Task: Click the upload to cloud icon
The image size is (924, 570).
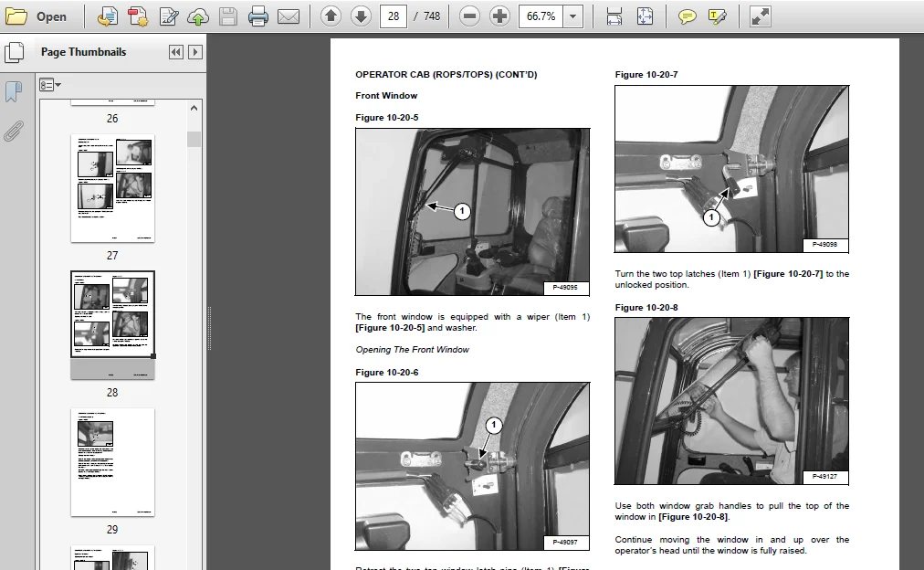Action: pos(198,17)
